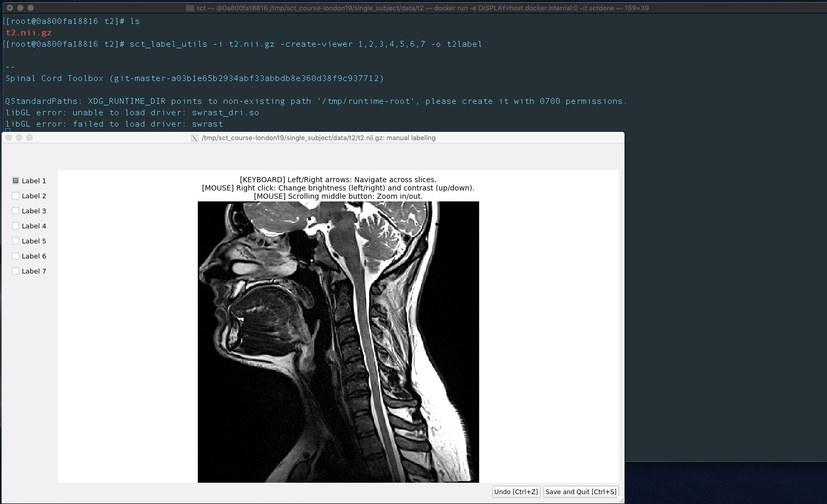Check the Label 6 checkbox

coord(16,256)
